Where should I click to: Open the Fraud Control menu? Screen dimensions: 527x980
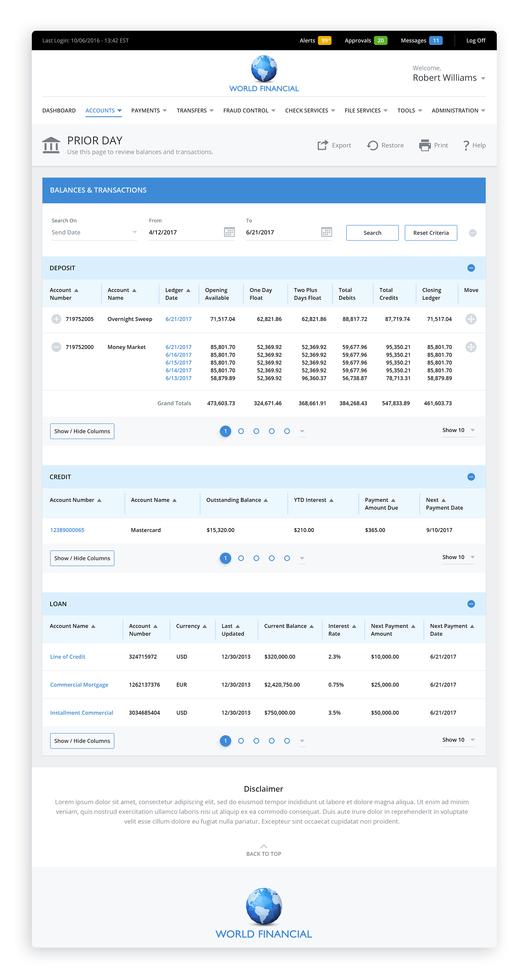249,110
